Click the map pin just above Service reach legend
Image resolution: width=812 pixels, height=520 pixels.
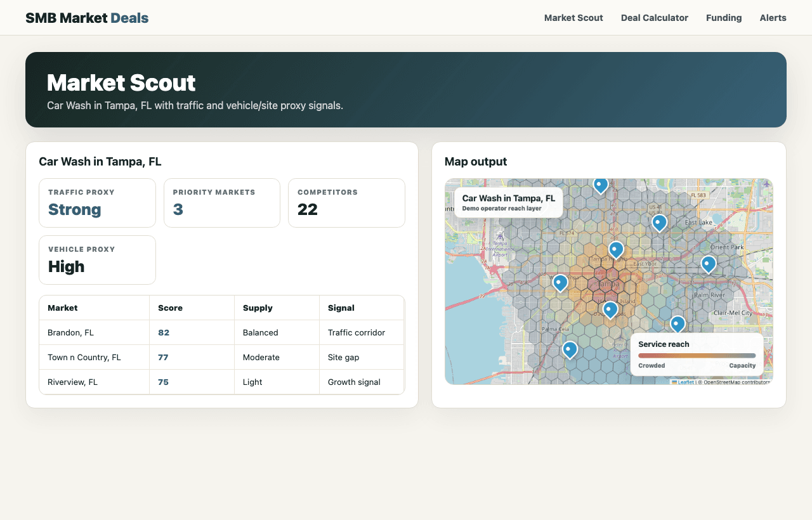pos(678,324)
